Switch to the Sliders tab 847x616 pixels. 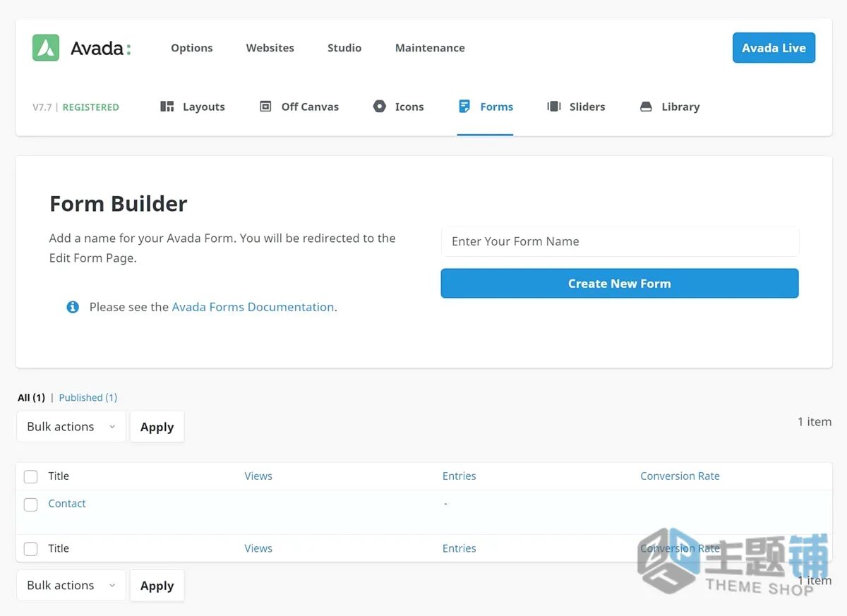pyautogui.click(x=577, y=107)
